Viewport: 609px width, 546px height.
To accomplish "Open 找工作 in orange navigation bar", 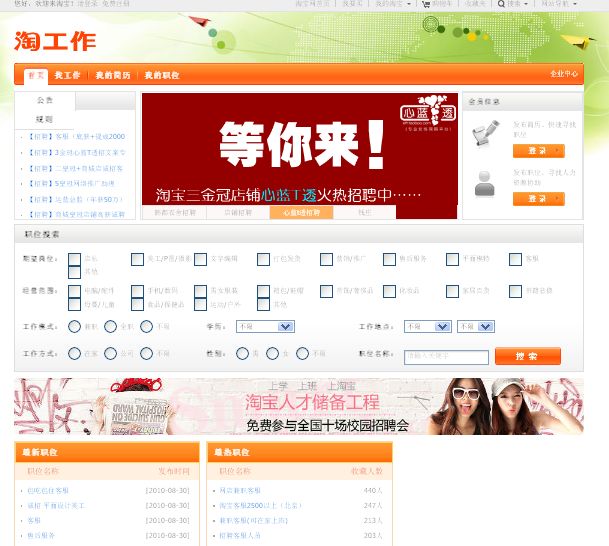I will point(67,75).
